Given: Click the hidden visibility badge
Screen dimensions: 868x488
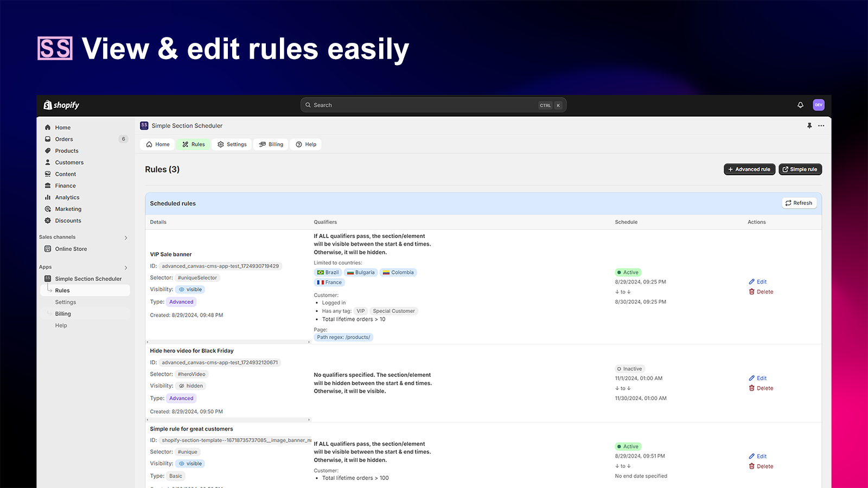Looking at the screenshot, I should pyautogui.click(x=191, y=386).
